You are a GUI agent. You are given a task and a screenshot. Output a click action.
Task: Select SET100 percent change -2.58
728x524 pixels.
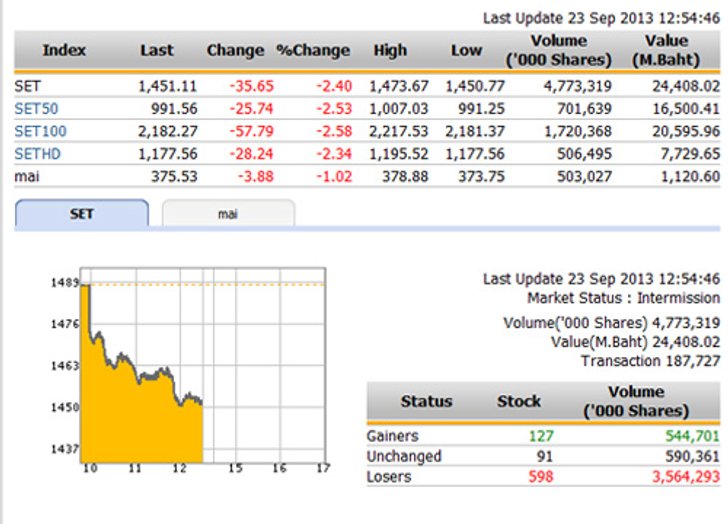click(x=334, y=131)
